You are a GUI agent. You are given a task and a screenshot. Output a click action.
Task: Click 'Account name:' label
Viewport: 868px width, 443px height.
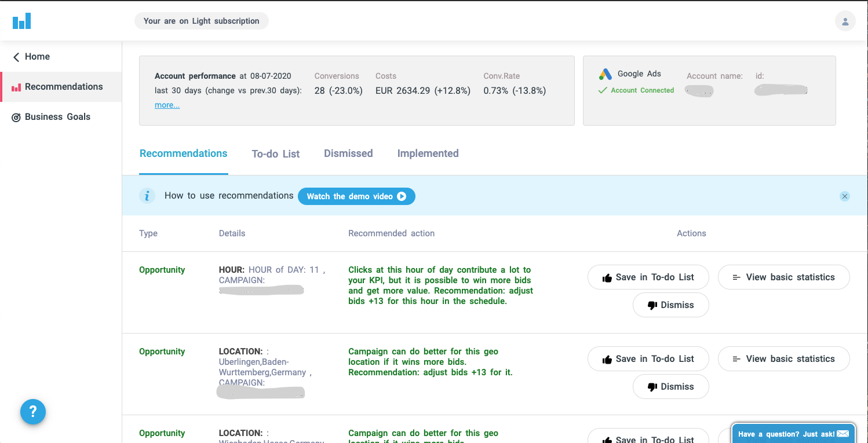(714, 76)
